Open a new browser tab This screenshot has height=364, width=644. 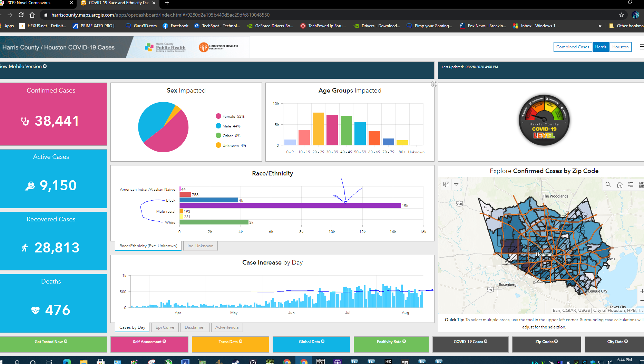pyautogui.click(x=167, y=3)
